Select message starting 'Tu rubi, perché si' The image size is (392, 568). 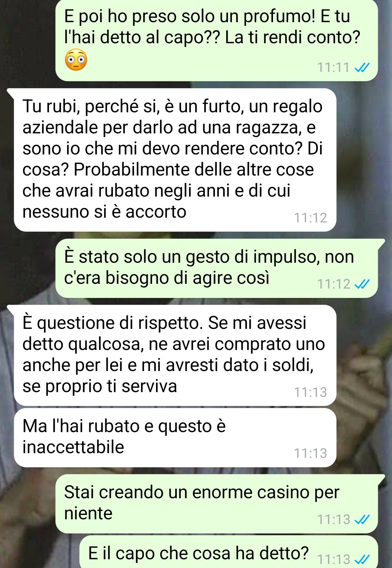pos(175,160)
